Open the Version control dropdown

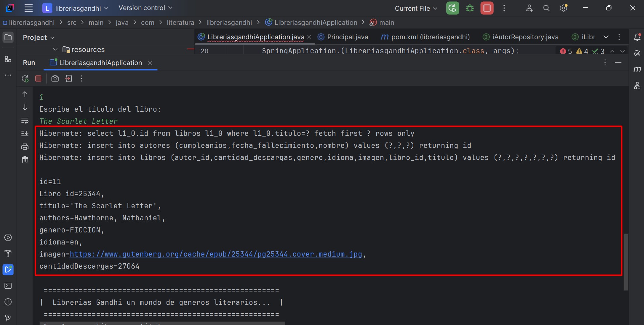coord(145,8)
